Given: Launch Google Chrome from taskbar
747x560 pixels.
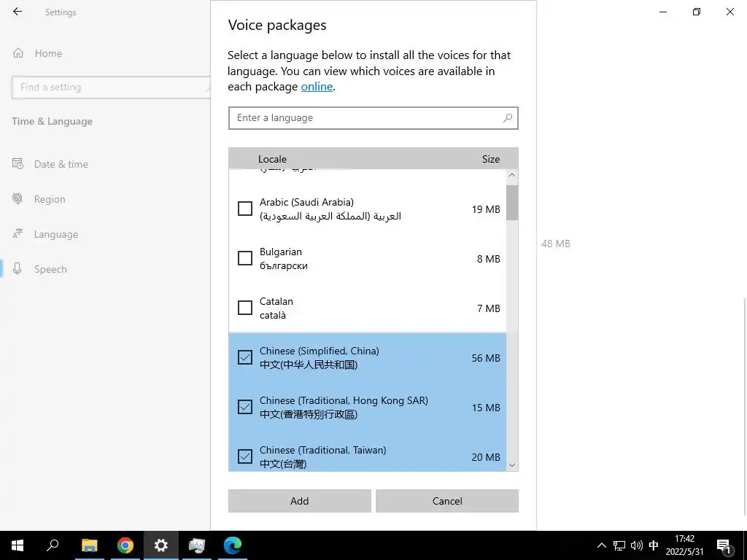Looking at the screenshot, I should coord(125,545).
